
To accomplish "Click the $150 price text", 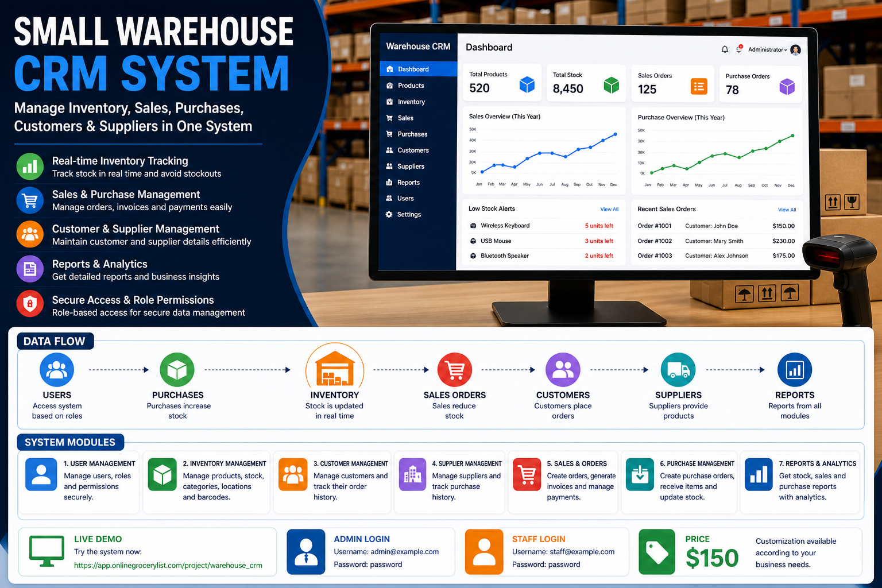I will [712, 558].
